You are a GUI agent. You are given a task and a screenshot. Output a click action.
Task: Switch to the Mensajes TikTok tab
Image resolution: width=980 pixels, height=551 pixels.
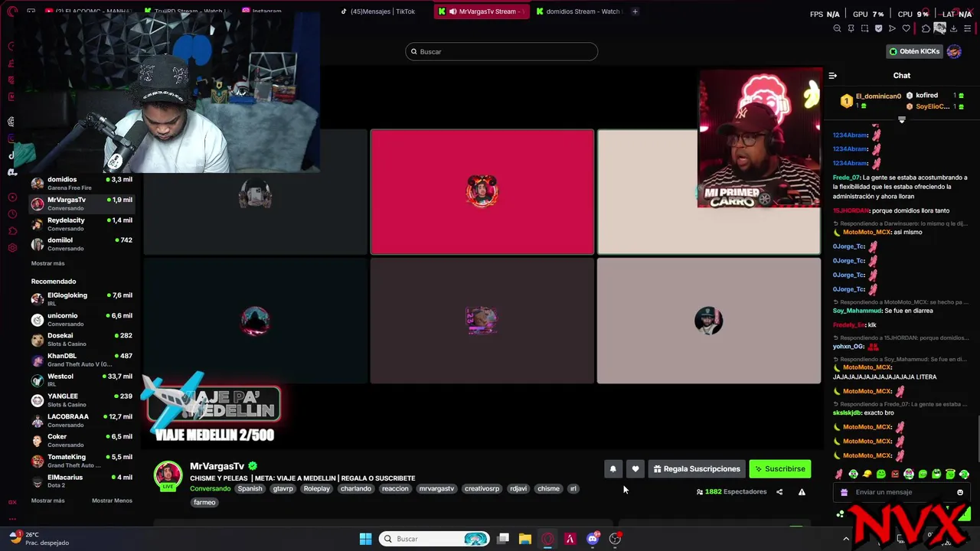(377, 11)
